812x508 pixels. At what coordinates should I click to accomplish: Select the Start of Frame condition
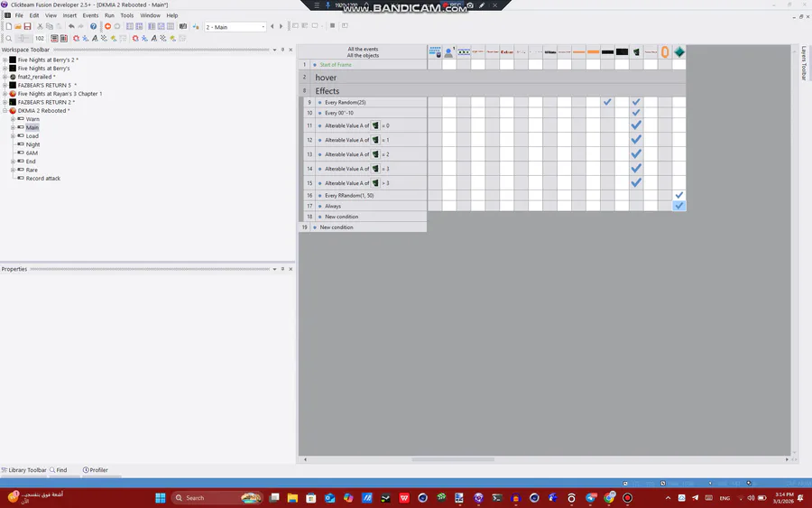coord(335,65)
